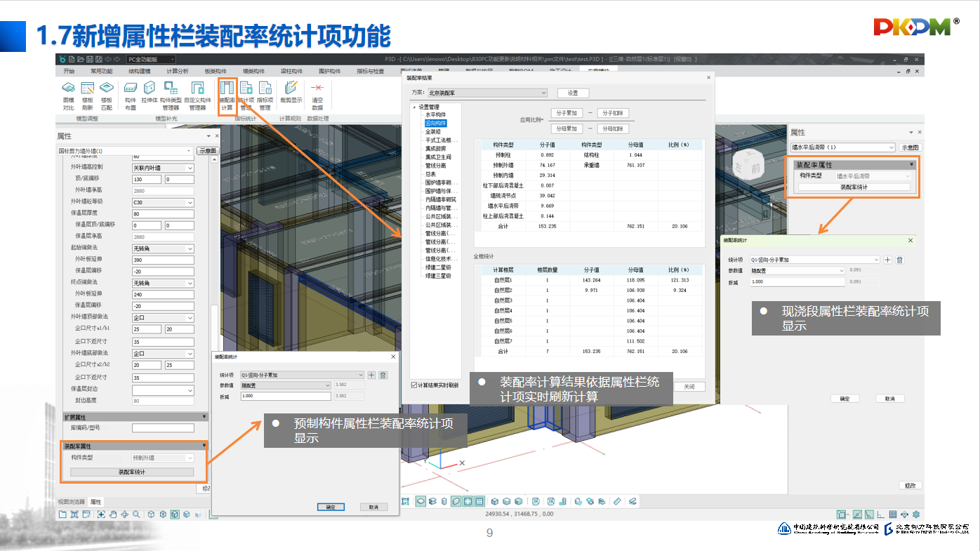Select the 拉伸体 tool
This screenshot has width=980, height=551.
[150, 95]
